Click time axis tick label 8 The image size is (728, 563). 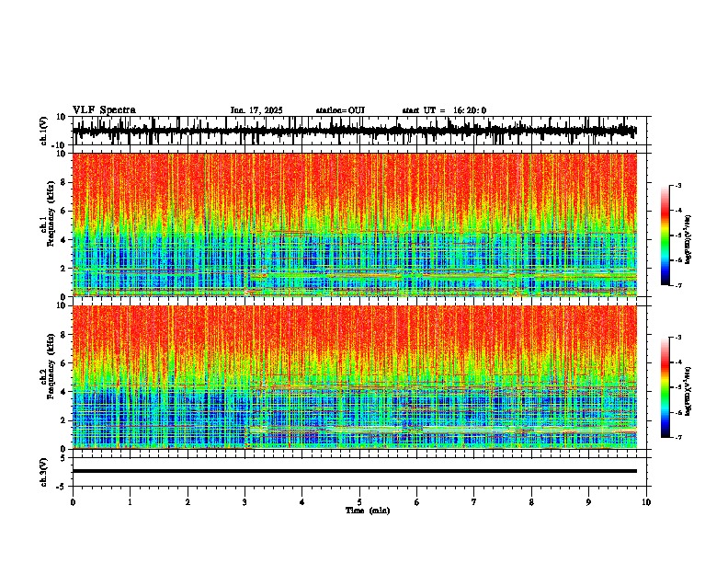(x=531, y=502)
